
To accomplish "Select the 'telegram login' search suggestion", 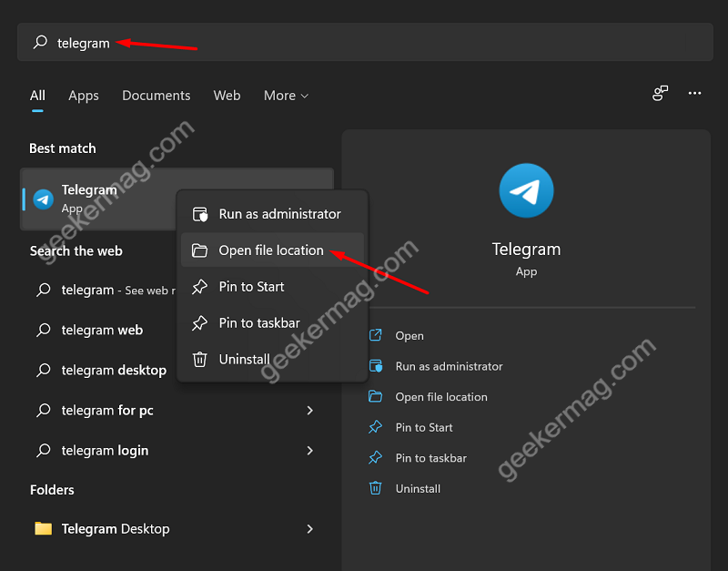I will pos(177,450).
